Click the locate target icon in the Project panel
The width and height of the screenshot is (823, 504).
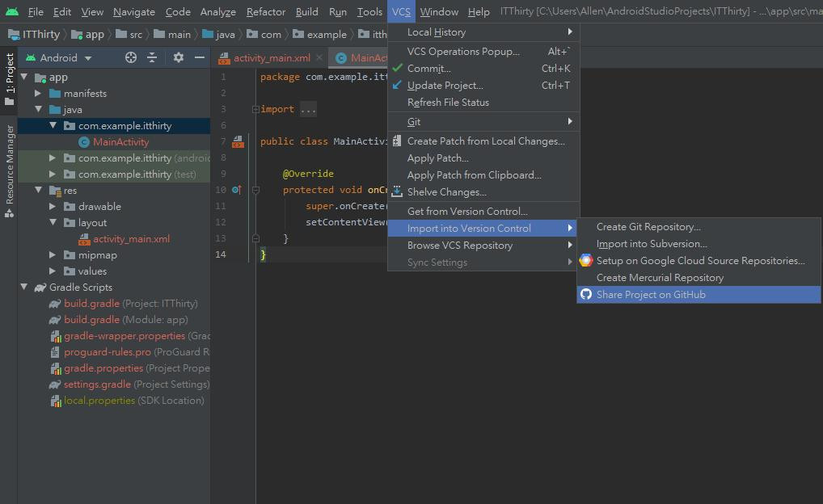(x=131, y=57)
